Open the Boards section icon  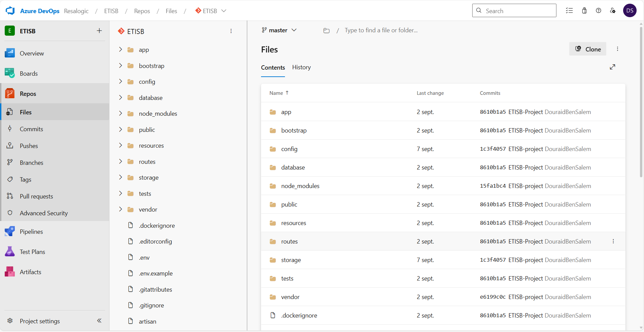tap(10, 73)
